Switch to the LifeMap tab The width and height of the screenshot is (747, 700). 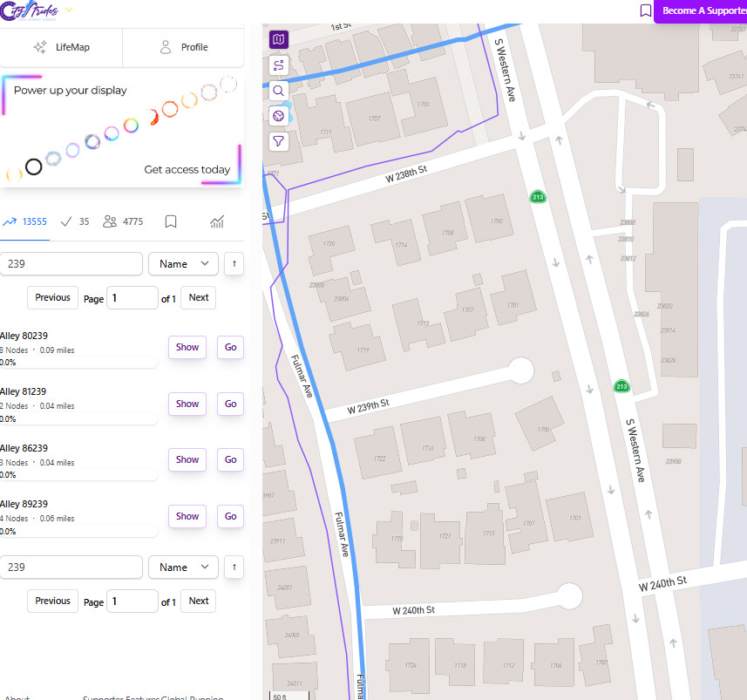[61, 48]
